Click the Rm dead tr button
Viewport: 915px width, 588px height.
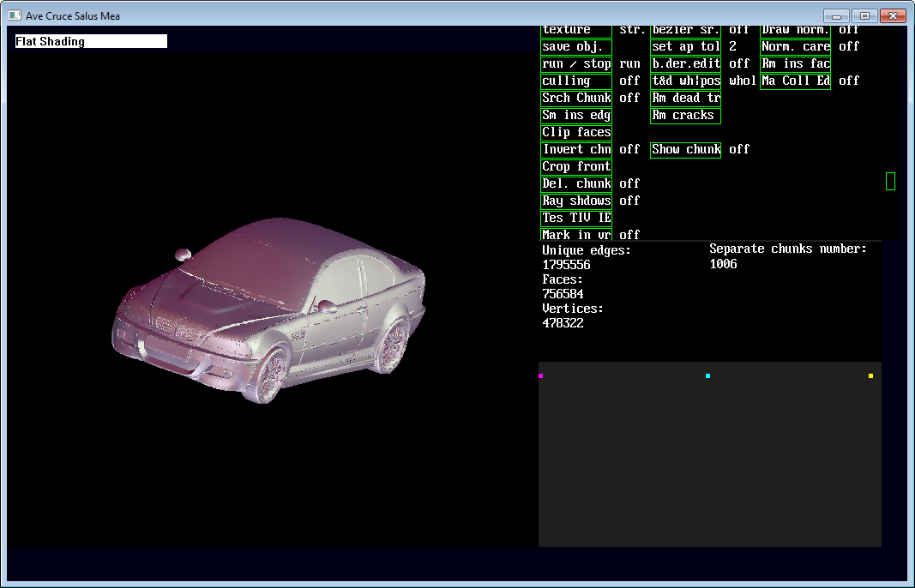click(685, 98)
